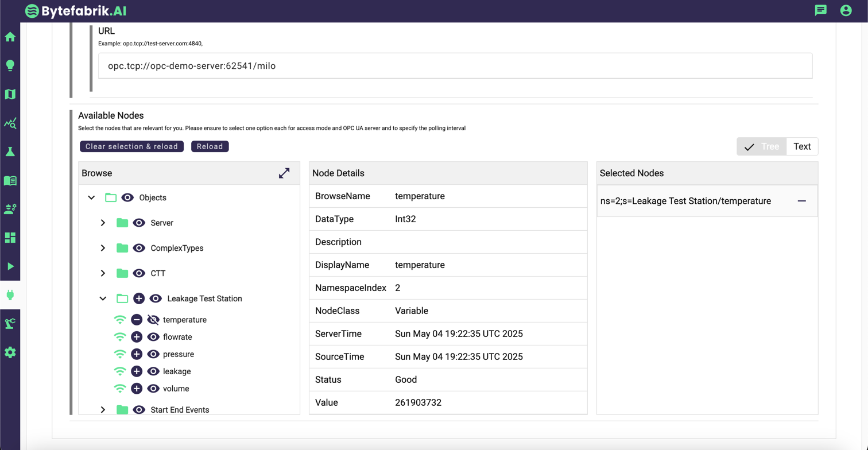Open the flask icon in sidebar

click(10, 152)
